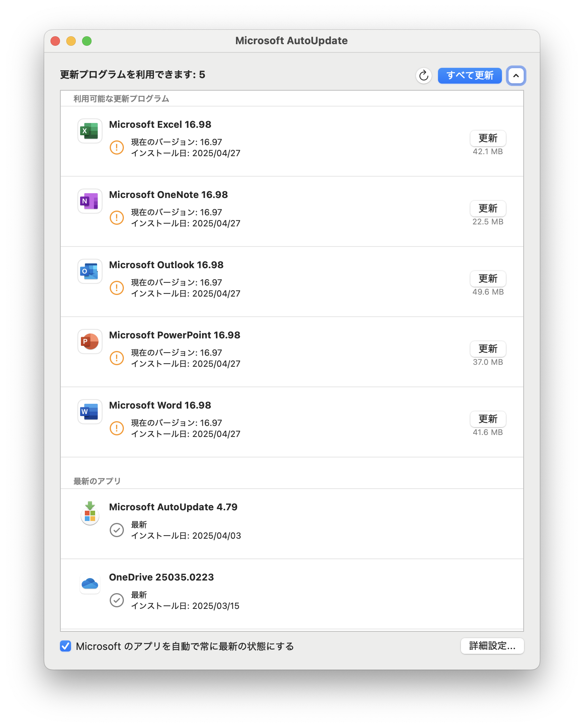Refresh updates with the circular arrow icon
Viewport: 584px width, 728px height.
pyautogui.click(x=424, y=75)
